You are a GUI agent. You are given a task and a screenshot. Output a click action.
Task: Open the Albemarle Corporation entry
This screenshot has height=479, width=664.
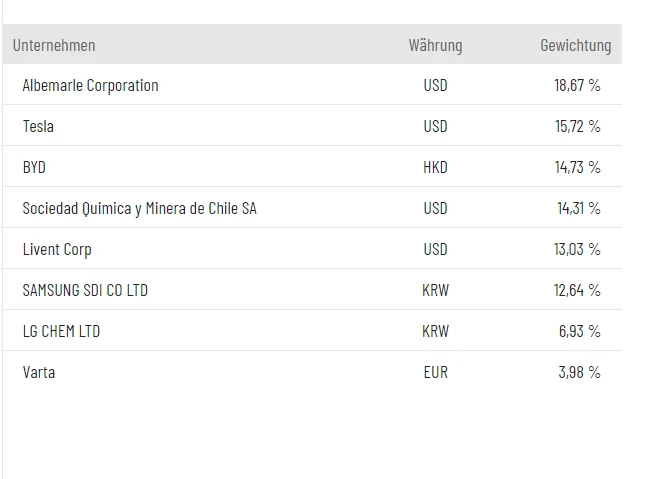coord(90,86)
